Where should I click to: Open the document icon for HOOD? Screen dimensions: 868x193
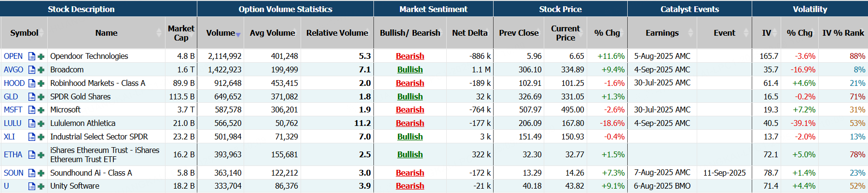[32, 83]
